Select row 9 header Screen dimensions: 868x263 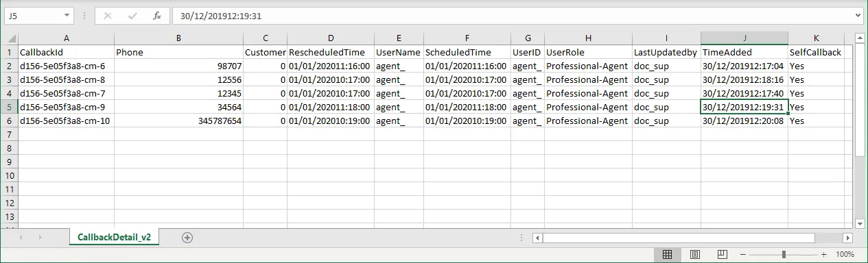coord(9,162)
